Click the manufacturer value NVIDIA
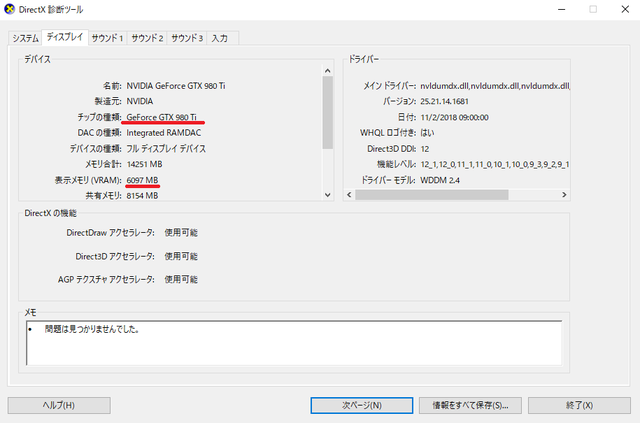The image size is (640, 423). coord(140,101)
